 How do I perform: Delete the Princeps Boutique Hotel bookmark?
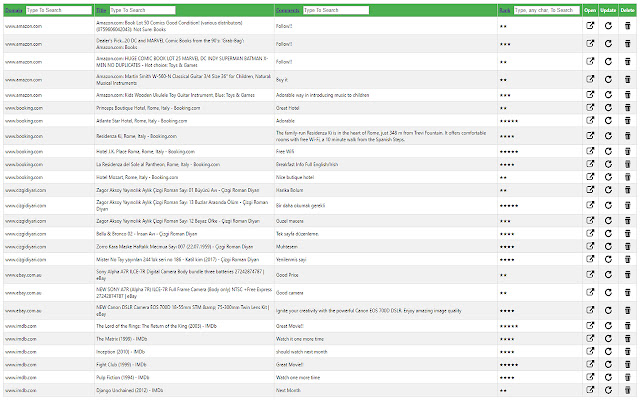[x=628, y=108]
